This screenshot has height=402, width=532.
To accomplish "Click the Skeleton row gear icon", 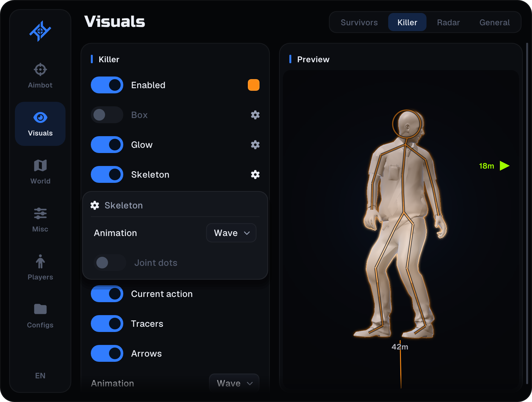I will tap(255, 174).
